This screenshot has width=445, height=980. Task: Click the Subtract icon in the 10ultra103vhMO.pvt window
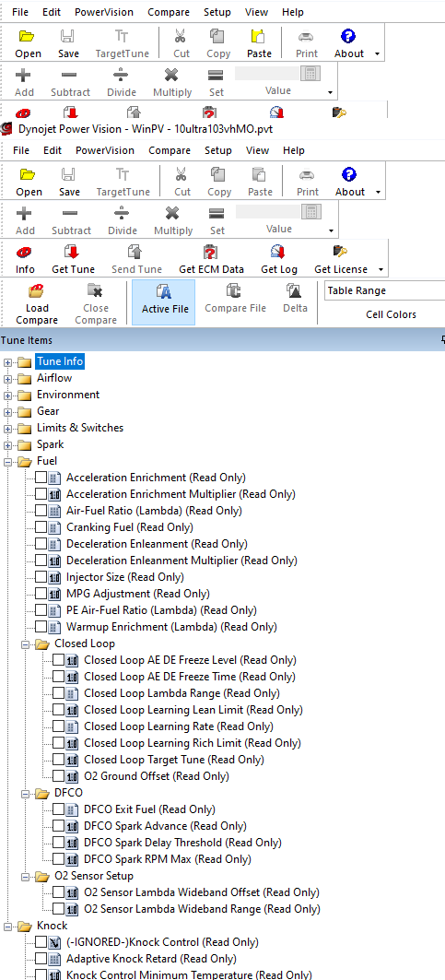coord(70,213)
